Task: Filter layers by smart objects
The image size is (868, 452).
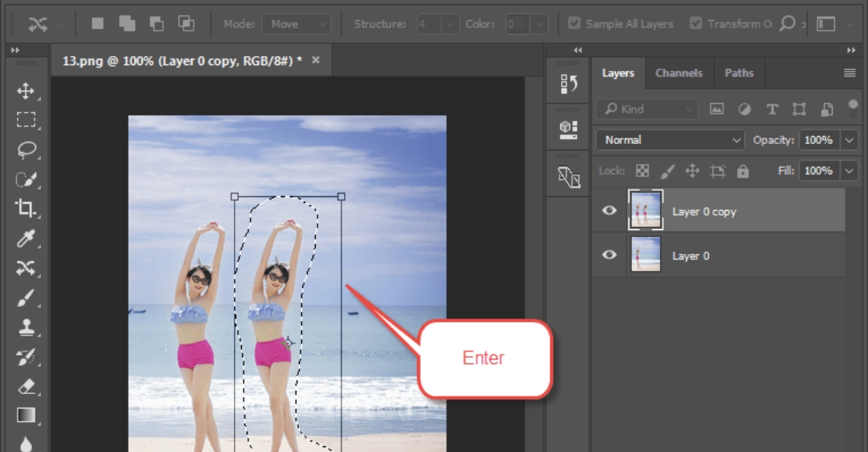Action: 826,109
